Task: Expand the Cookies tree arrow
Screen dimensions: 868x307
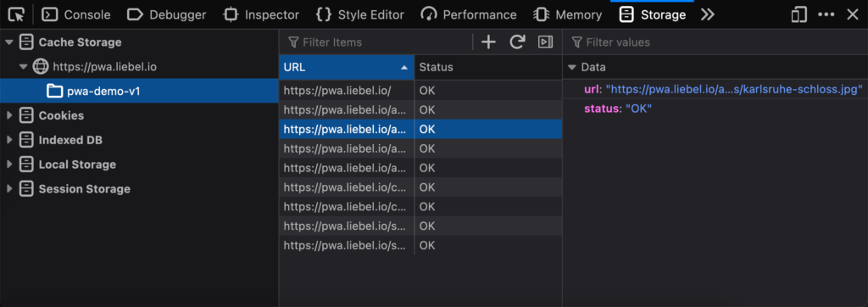Action: [8, 115]
